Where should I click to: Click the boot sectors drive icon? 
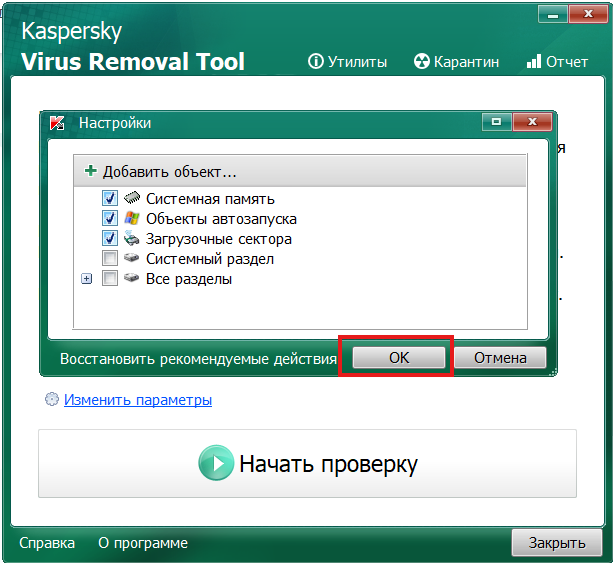tap(132, 238)
